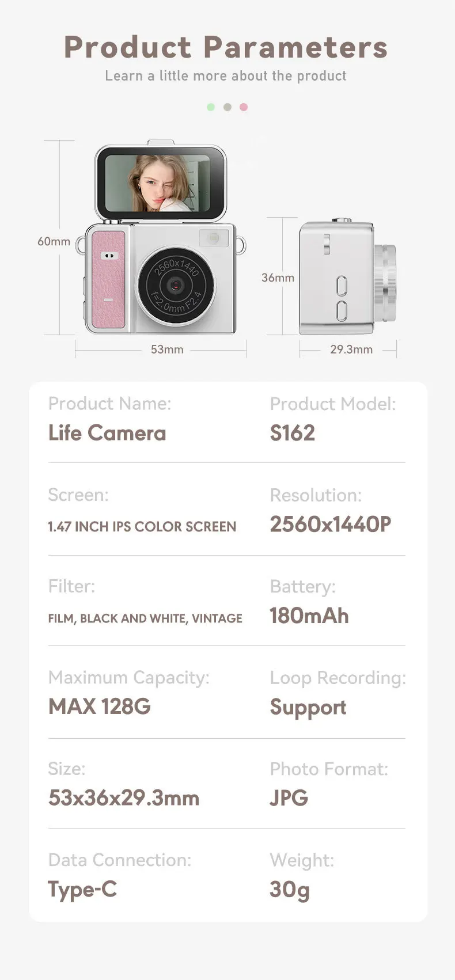
Task: Click the MAX 128G capacity value
Action: (100, 706)
